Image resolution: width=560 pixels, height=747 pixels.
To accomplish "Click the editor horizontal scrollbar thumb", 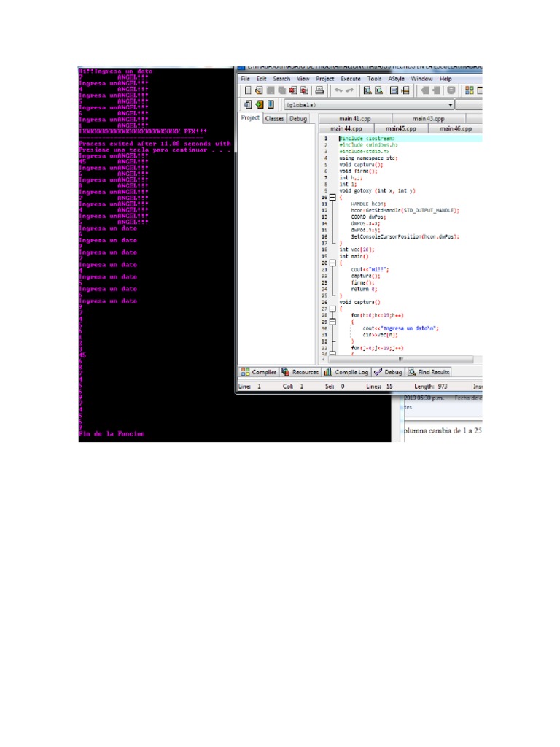I will pyautogui.click(x=400, y=359).
